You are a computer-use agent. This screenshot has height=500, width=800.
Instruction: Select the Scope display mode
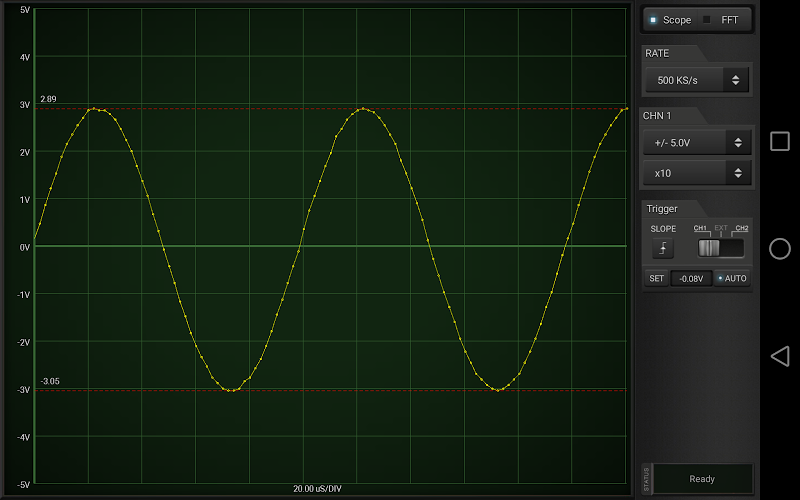(x=670, y=20)
